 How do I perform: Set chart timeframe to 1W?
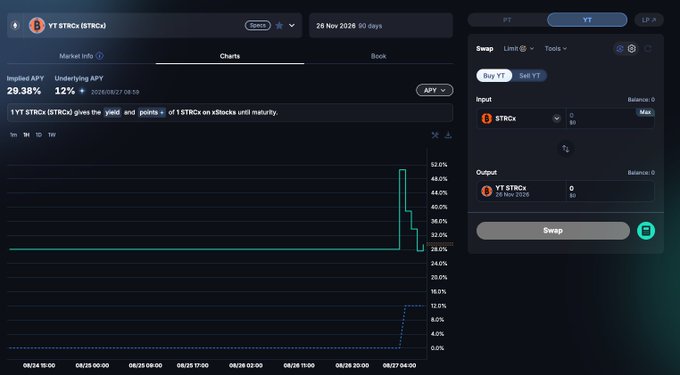click(52, 135)
